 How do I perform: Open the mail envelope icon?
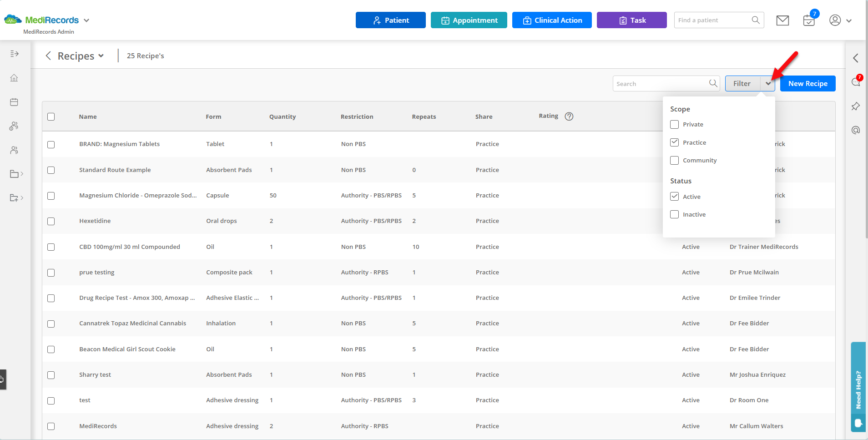[782, 20]
